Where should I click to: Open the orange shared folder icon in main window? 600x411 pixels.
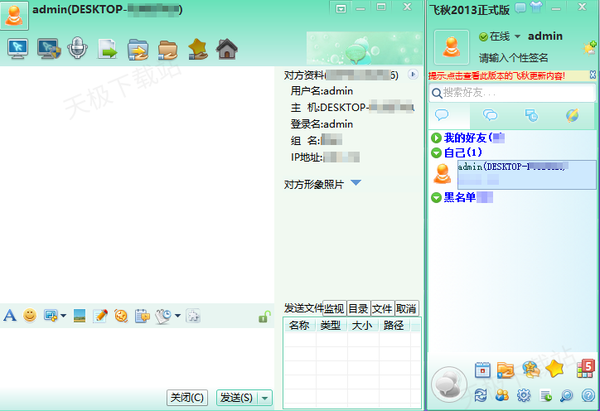505,370
